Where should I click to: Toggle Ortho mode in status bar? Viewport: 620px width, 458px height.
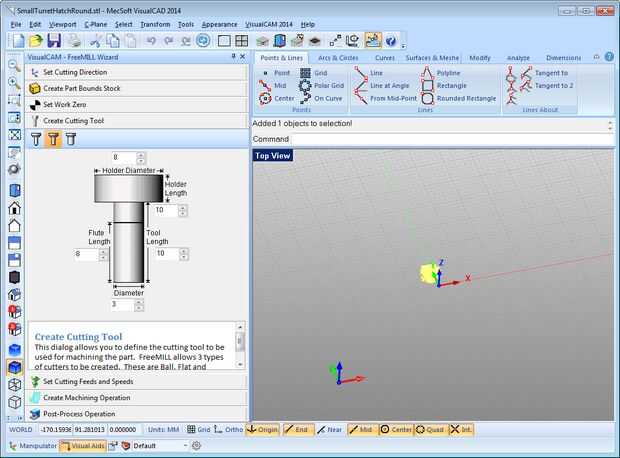(x=228, y=430)
